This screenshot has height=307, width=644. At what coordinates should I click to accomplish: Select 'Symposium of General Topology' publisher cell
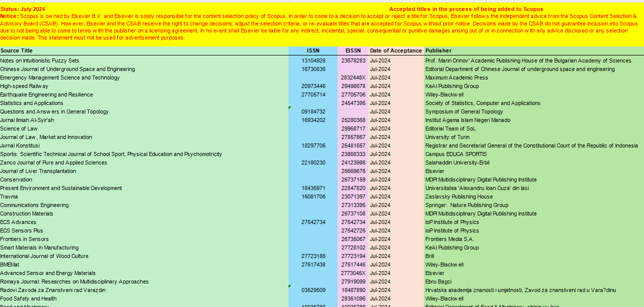point(534,111)
